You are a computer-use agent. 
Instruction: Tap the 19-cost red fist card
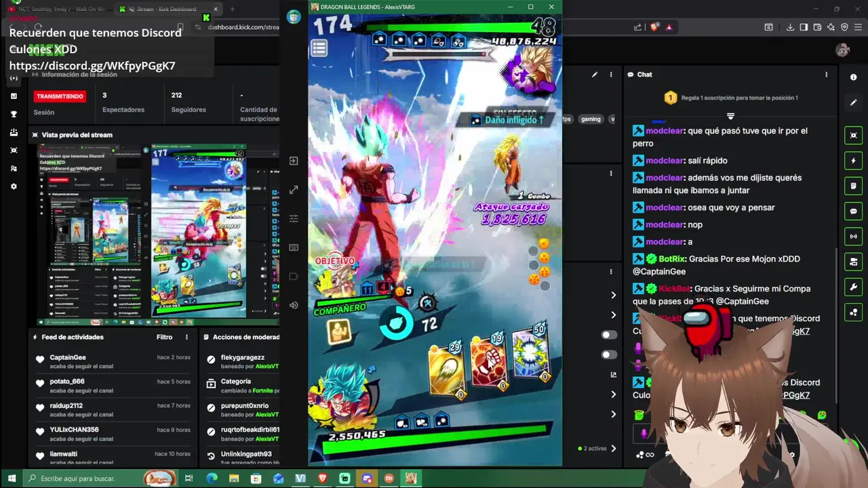pyautogui.click(x=489, y=363)
